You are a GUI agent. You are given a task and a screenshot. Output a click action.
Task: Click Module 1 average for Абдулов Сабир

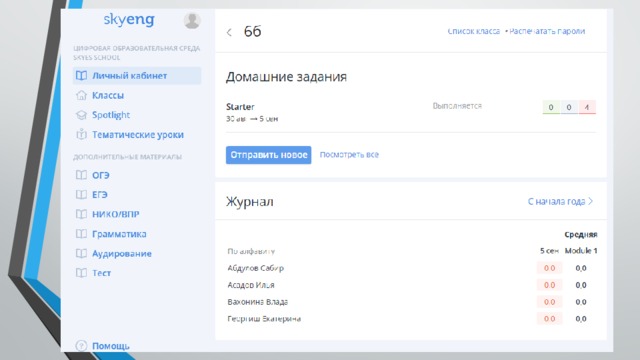coord(581,268)
